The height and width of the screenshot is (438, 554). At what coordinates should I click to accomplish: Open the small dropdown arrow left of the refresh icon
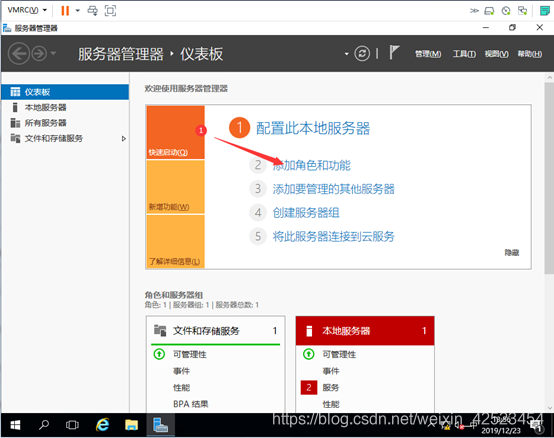coord(347,54)
